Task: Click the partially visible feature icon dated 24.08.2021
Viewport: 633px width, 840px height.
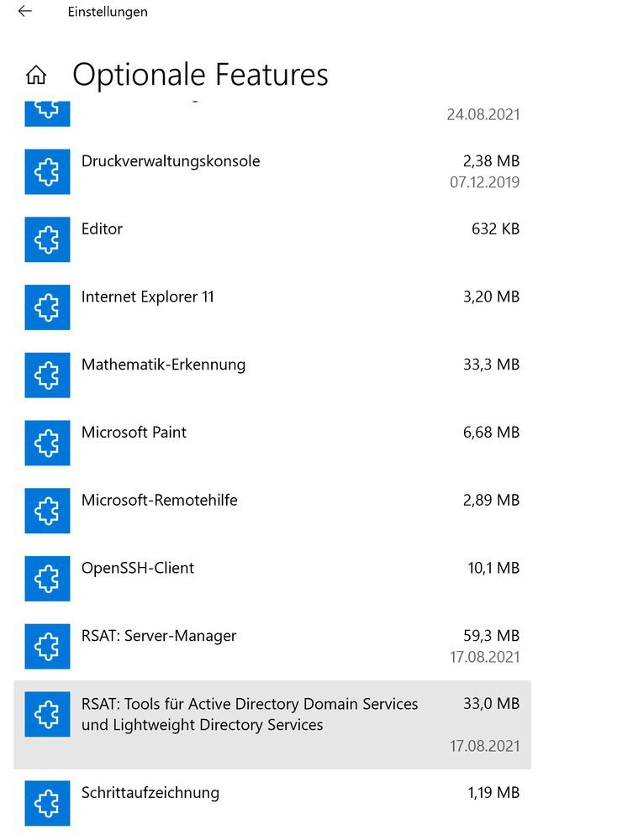Action: point(47,113)
